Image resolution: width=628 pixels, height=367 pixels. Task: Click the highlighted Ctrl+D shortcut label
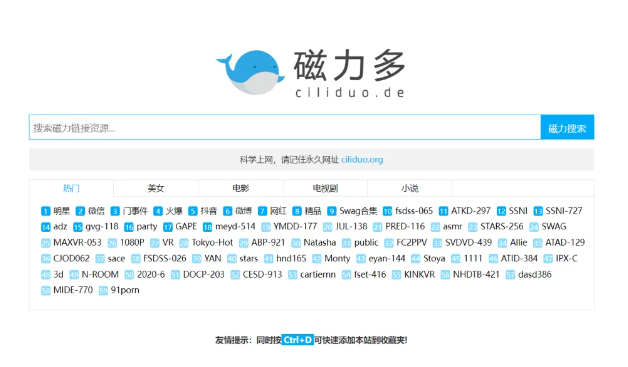click(x=298, y=340)
